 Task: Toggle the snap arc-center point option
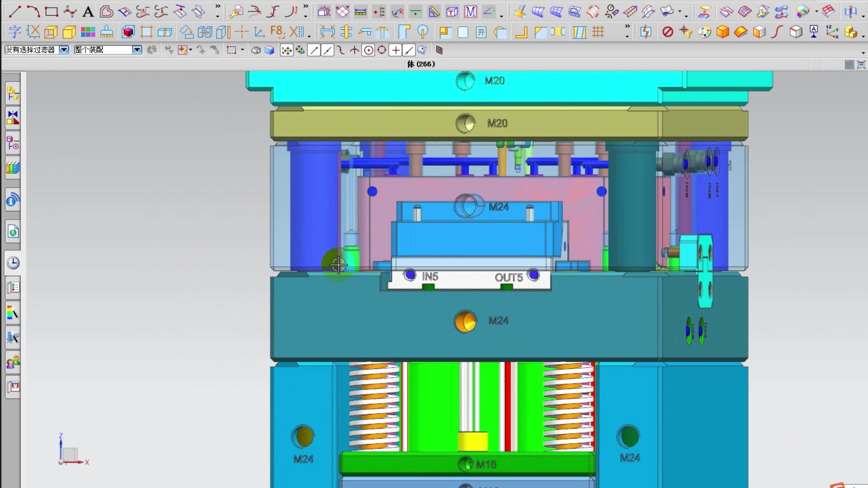(368, 50)
